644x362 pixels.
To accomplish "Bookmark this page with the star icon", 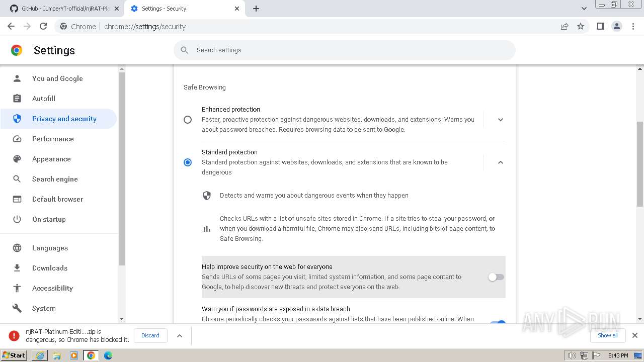I will 581,26.
